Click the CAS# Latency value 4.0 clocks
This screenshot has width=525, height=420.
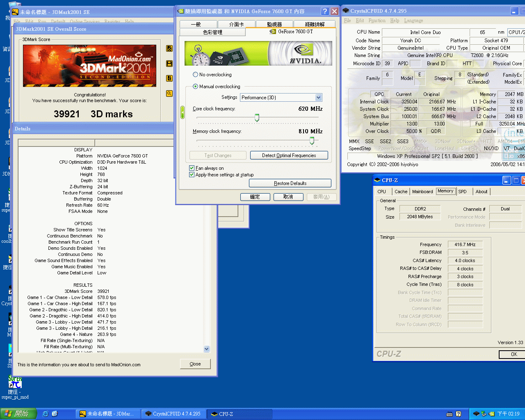point(465,260)
